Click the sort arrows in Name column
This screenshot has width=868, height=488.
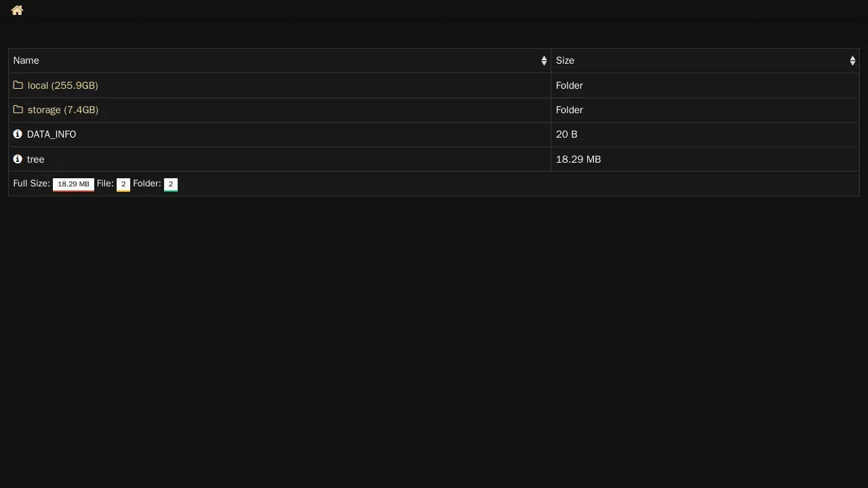[544, 61]
